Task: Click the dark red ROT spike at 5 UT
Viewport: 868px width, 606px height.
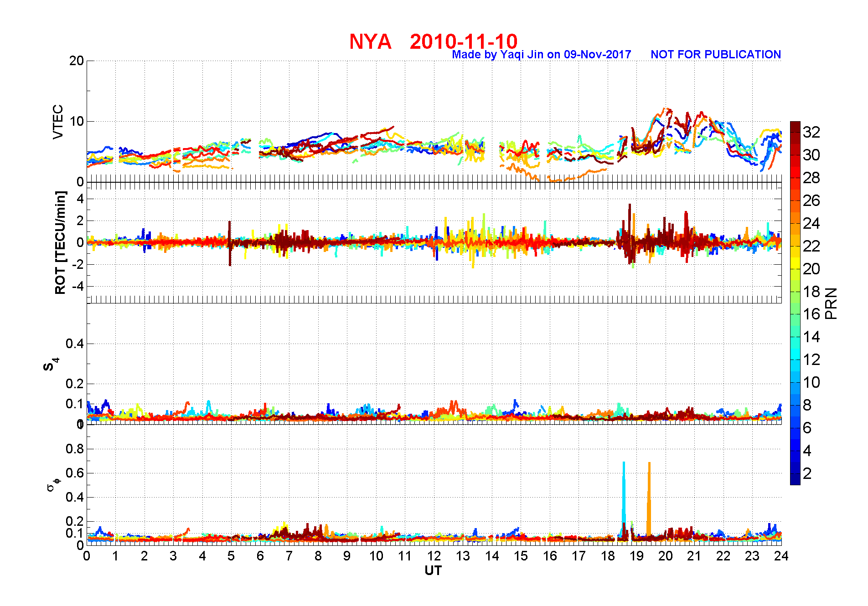Action: 230,243
